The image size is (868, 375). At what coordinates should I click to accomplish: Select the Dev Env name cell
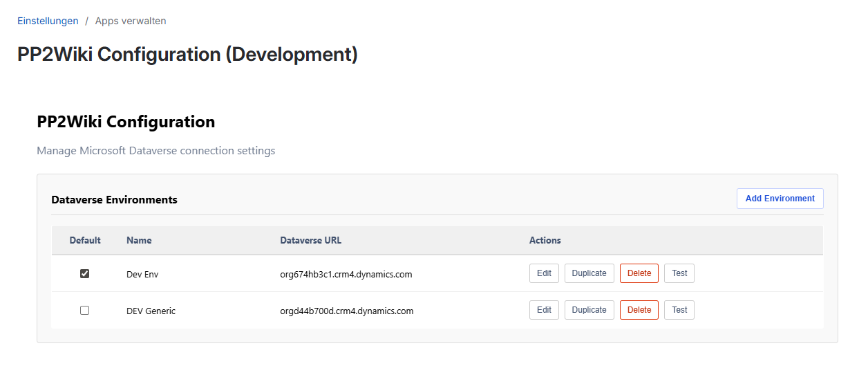pyautogui.click(x=142, y=274)
